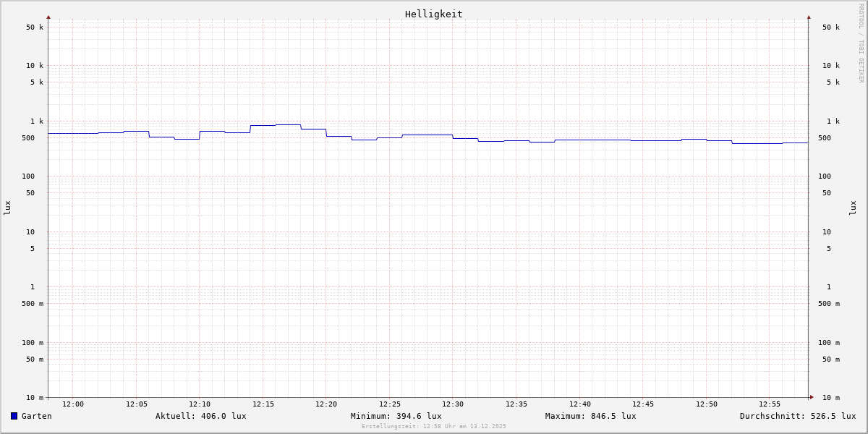Viewport: 868px width, 434px height.
Task: Click the red arrow atop left y-axis
Action: 48,17
